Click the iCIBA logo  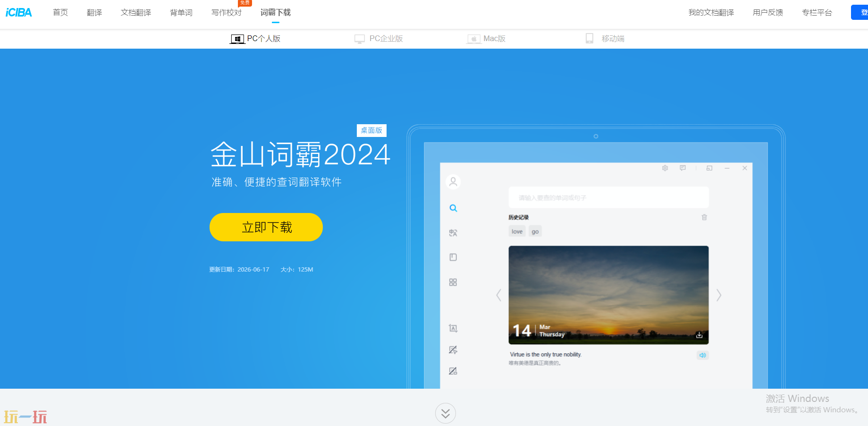[18, 13]
